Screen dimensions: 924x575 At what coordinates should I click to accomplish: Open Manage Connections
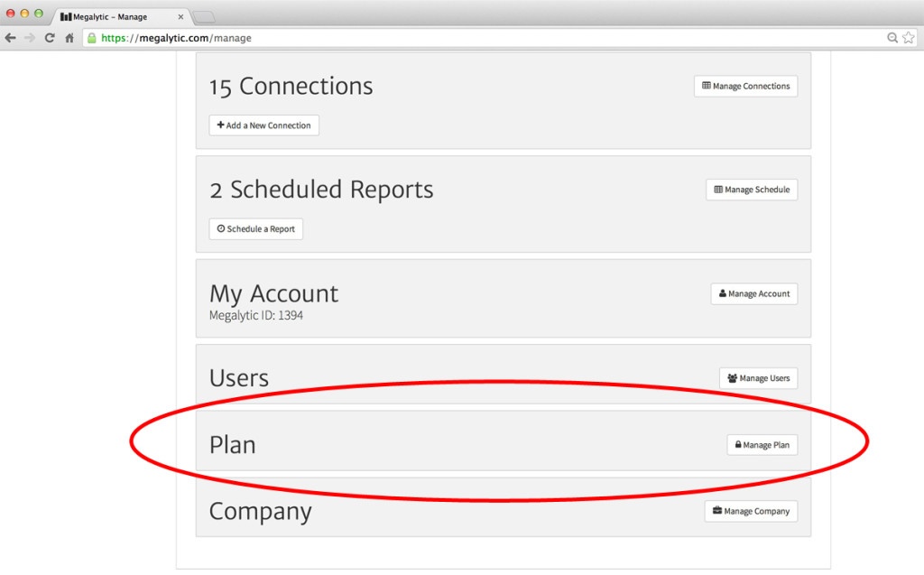point(745,87)
